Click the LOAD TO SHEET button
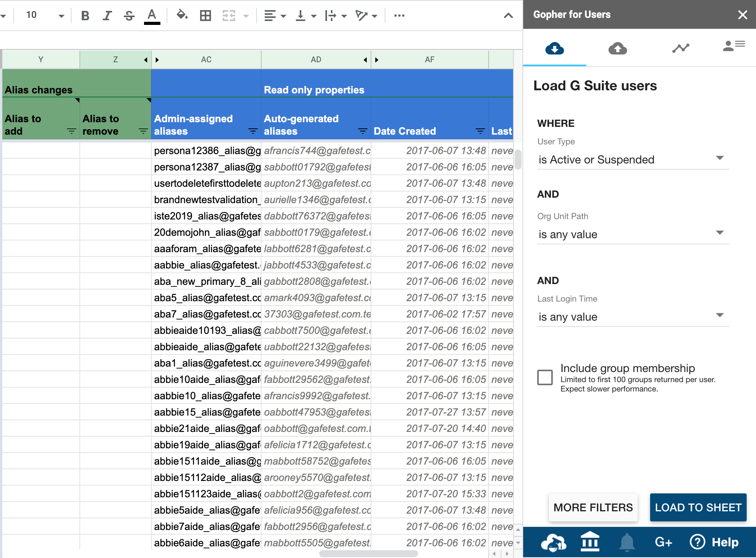The width and height of the screenshot is (756, 558). click(698, 507)
